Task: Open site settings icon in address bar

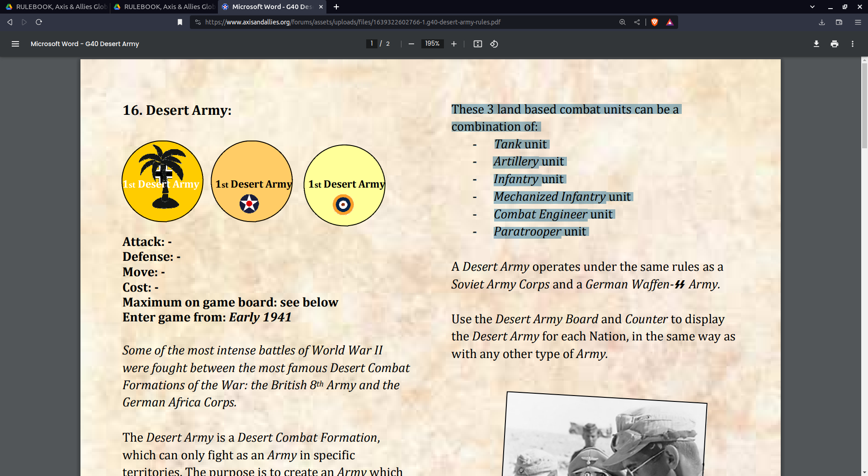Action: coord(198,22)
